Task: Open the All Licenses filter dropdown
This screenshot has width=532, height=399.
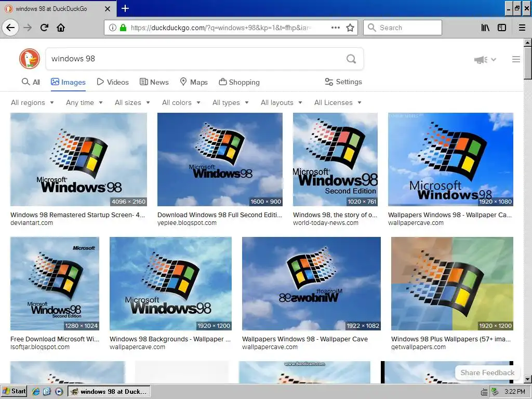Action: click(x=338, y=102)
